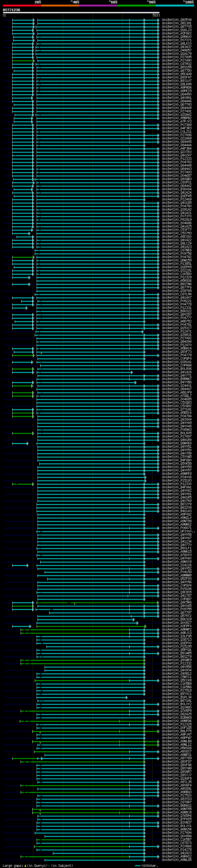Click UniRef100_Q3SA42 label
The image size is (197, 868).
pos(177,115)
